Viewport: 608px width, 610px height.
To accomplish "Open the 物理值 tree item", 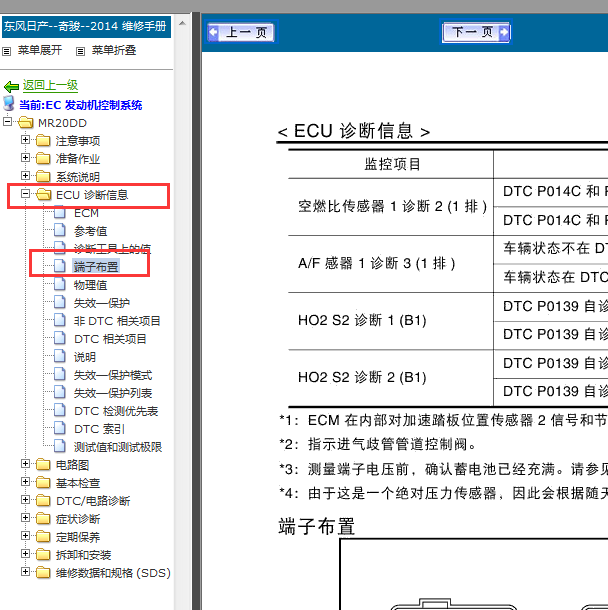I will tap(90, 285).
